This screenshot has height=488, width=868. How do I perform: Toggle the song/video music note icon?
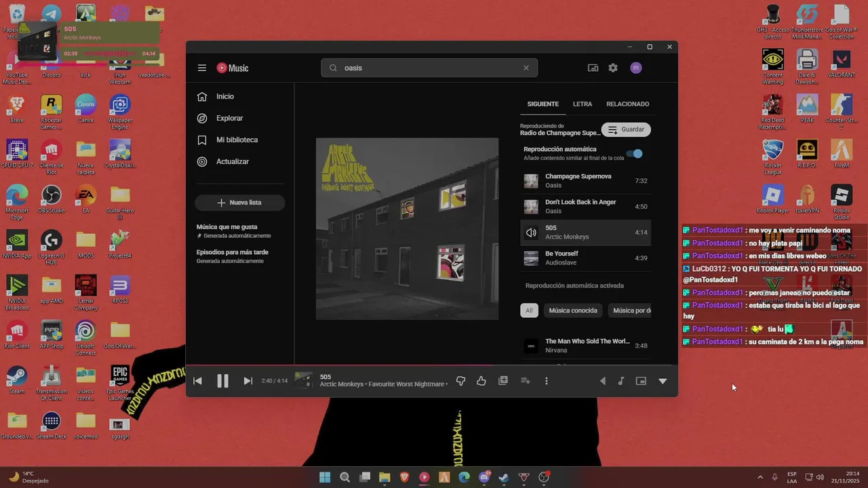(x=620, y=381)
